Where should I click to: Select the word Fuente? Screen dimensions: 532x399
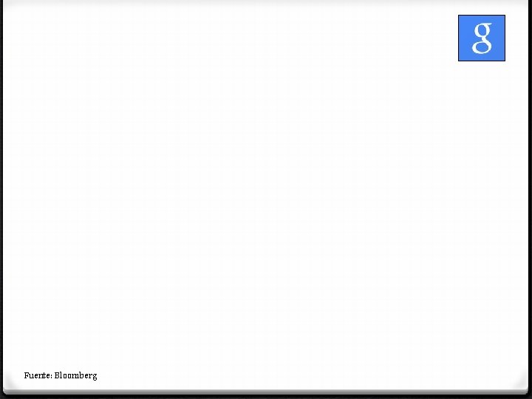tap(37, 375)
